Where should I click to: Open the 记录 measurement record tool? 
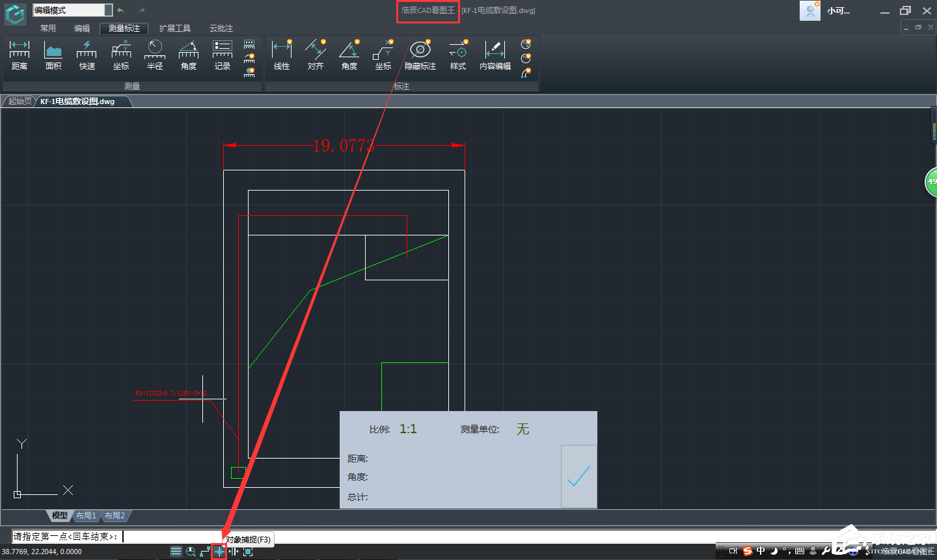click(223, 55)
